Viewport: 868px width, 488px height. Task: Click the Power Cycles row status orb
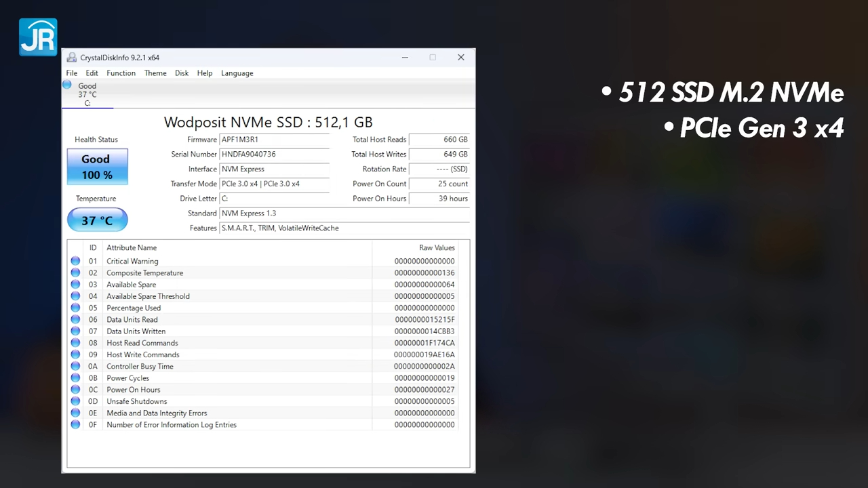pyautogui.click(x=75, y=378)
